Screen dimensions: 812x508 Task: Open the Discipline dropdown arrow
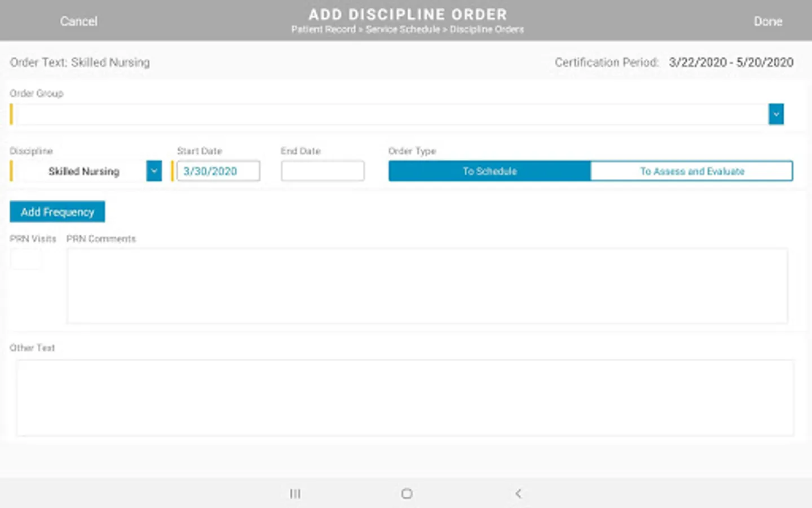coord(154,171)
